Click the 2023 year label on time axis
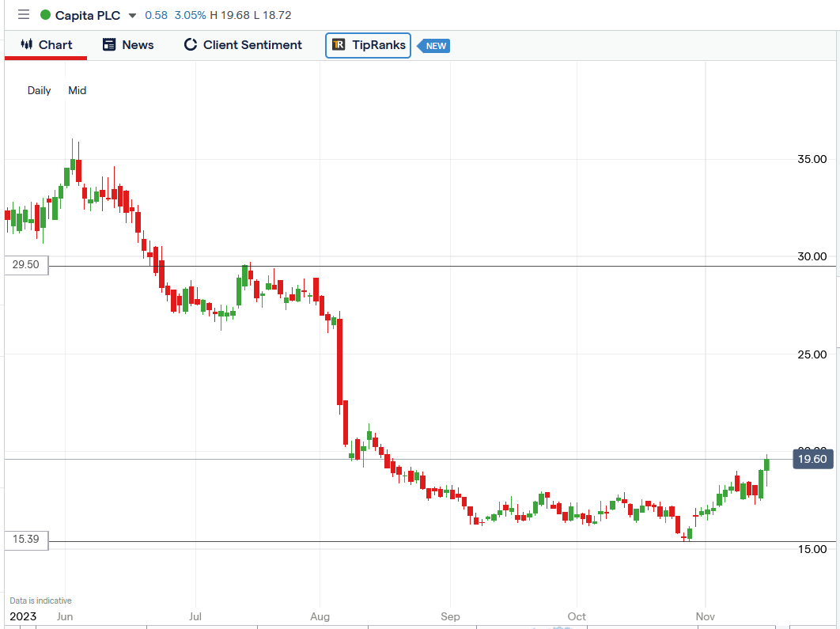Viewport: 840px width, 629px height. (23, 616)
